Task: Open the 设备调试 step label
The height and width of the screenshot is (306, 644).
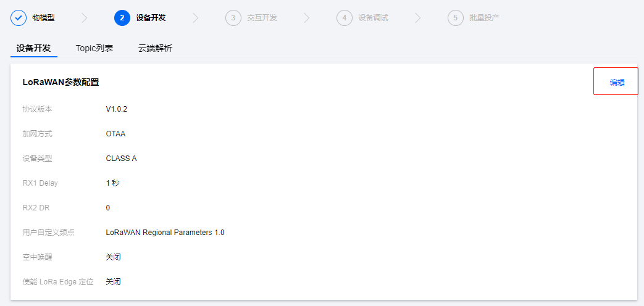Action: pyautogui.click(x=373, y=18)
